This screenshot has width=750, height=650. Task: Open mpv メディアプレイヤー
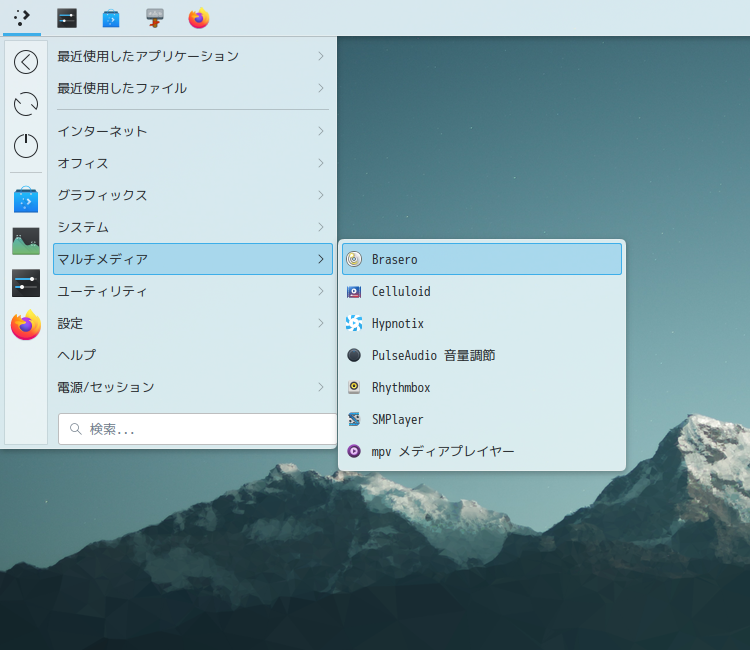[482, 451]
